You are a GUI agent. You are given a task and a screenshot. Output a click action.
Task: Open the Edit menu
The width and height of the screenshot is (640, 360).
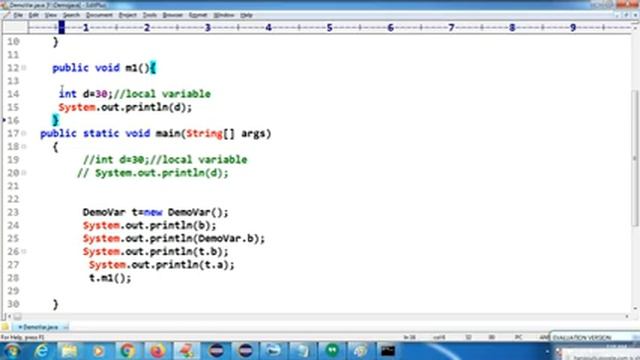tap(33, 15)
